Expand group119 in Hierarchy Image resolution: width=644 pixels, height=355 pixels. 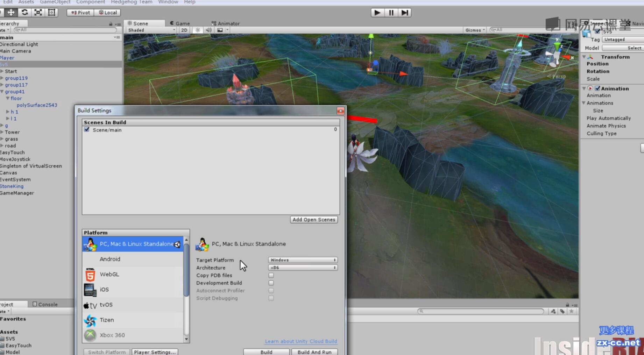pyautogui.click(x=2, y=78)
